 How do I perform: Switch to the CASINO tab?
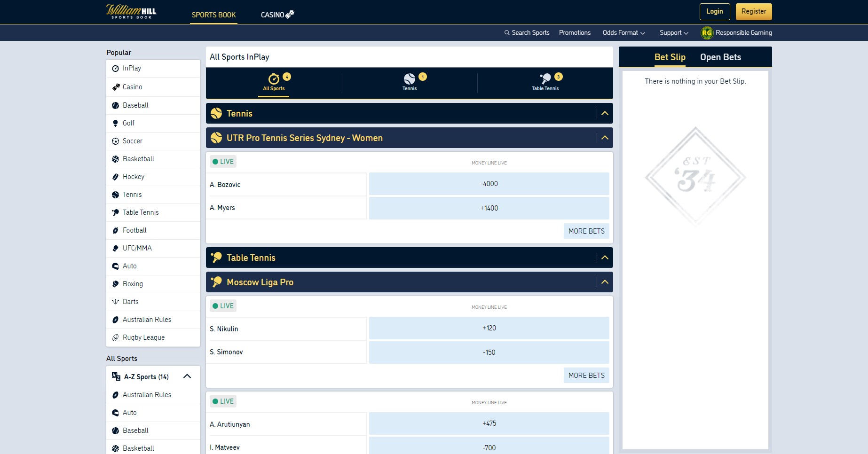coord(277,15)
